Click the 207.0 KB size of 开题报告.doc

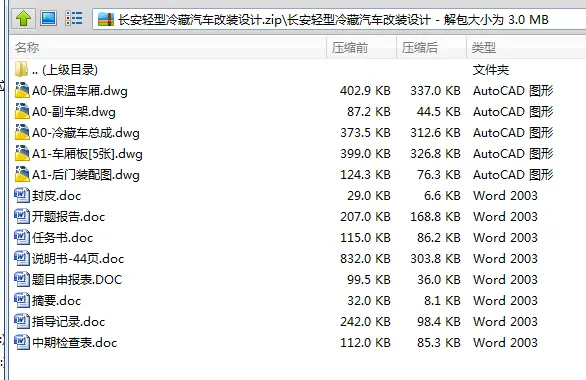(365, 217)
